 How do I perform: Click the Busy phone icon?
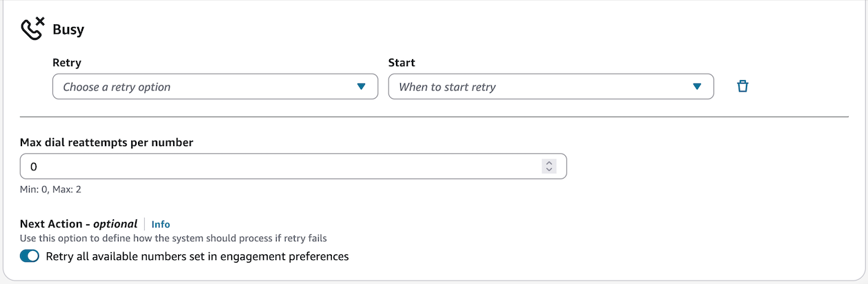click(x=32, y=30)
